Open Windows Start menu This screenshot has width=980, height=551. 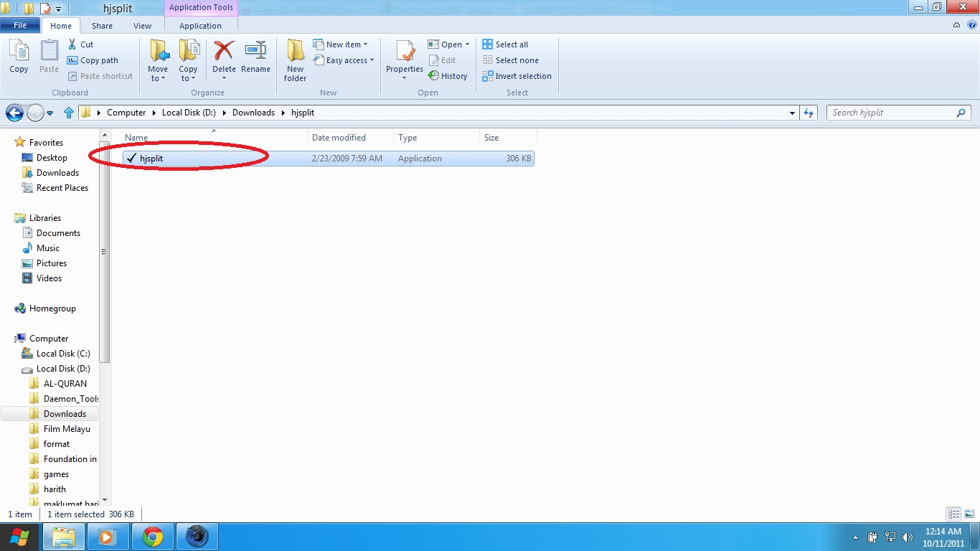pyautogui.click(x=19, y=537)
